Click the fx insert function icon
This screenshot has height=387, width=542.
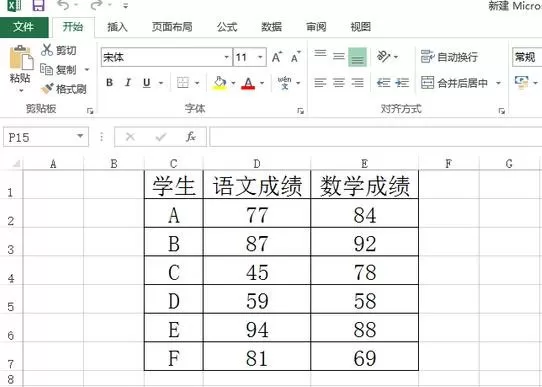(190, 137)
